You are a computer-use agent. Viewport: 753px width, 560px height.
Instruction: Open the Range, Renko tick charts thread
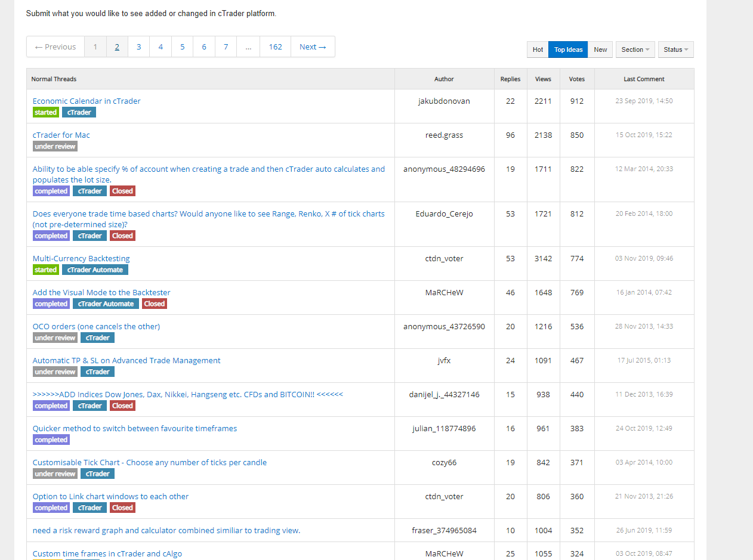pos(208,219)
